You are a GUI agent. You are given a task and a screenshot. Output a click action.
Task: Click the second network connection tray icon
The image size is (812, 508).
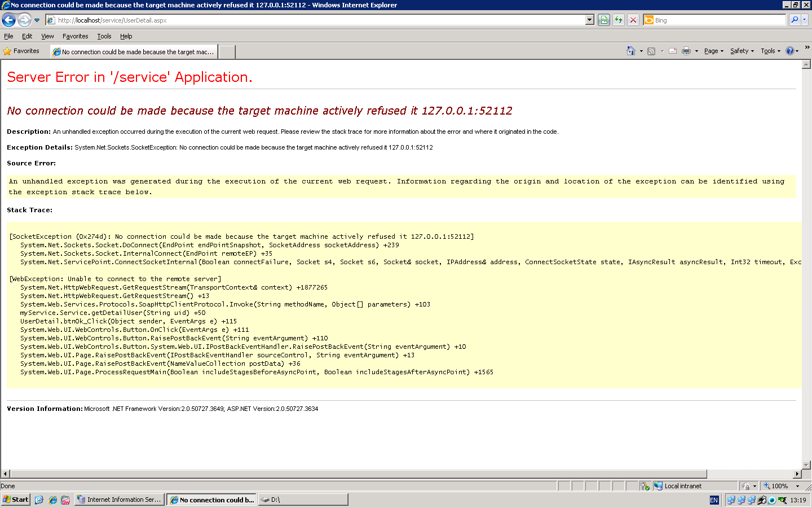[741, 500]
